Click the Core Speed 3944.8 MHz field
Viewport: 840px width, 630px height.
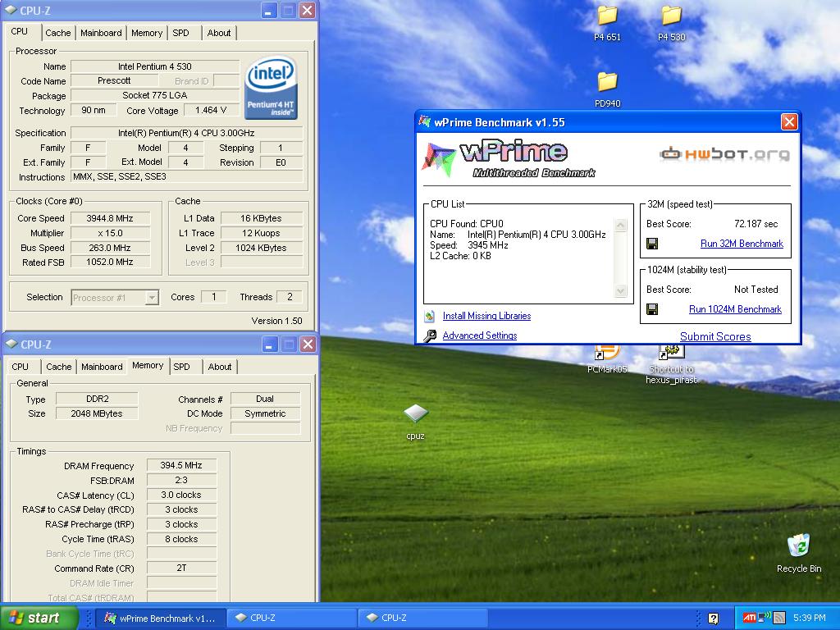(110, 218)
